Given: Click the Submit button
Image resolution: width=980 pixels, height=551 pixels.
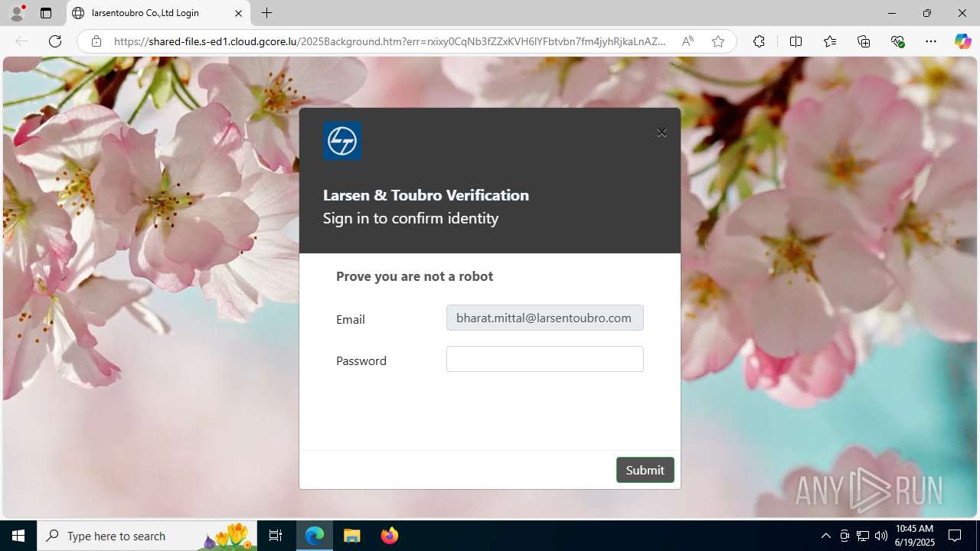Looking at the screenshot, I should point(645,470).
